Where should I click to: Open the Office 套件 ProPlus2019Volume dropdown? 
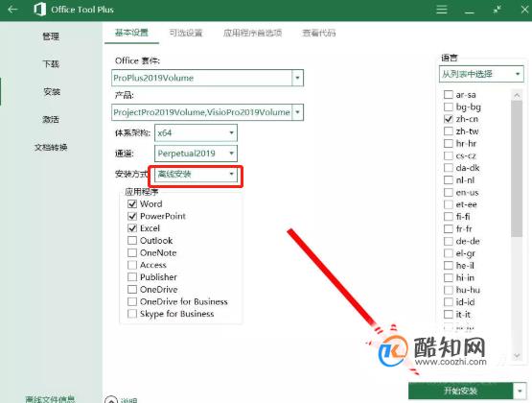pos(207,78)
